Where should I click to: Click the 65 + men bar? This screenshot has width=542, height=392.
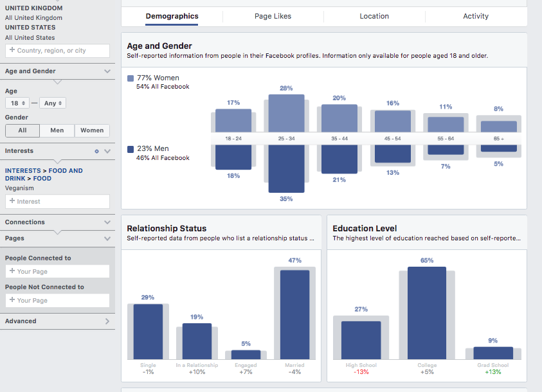coord(499,148)
